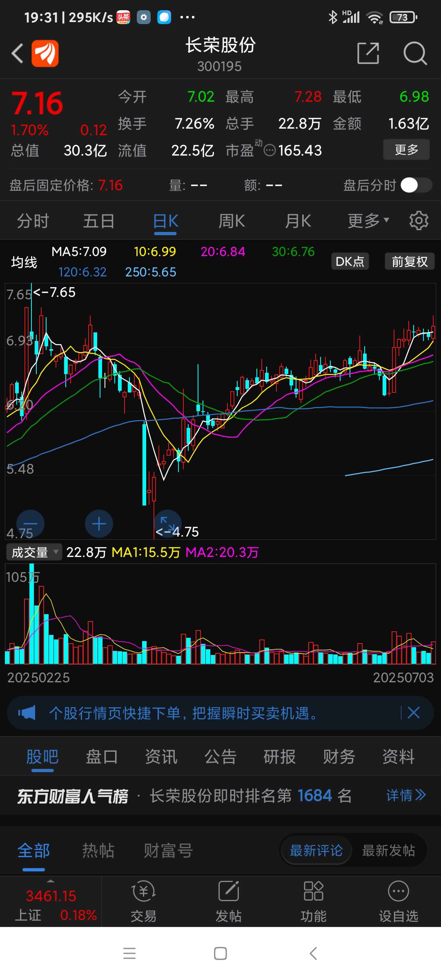Tap 市盈 165.43 value
The image size is (441, 980).
point(300,150)
